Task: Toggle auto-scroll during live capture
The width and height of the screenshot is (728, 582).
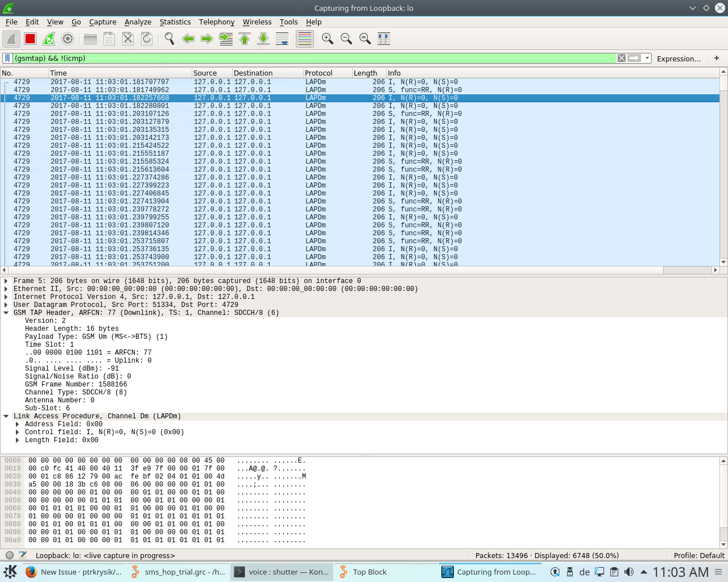Action: pos(282,39)
